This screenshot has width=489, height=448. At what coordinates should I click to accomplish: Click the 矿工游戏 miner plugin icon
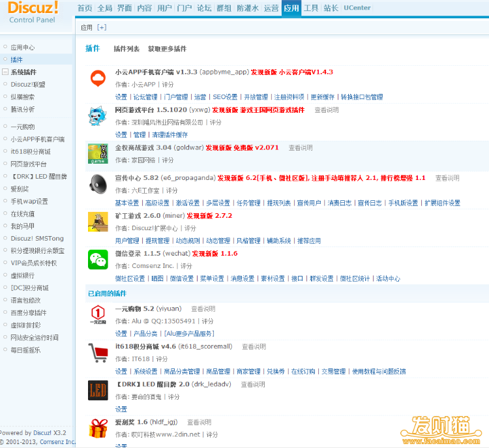(x=98, y=222)
